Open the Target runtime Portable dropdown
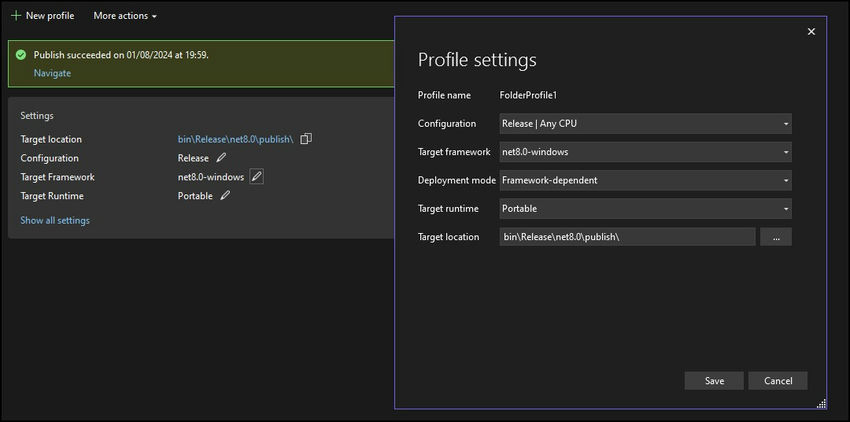 [x=645, y=208]
